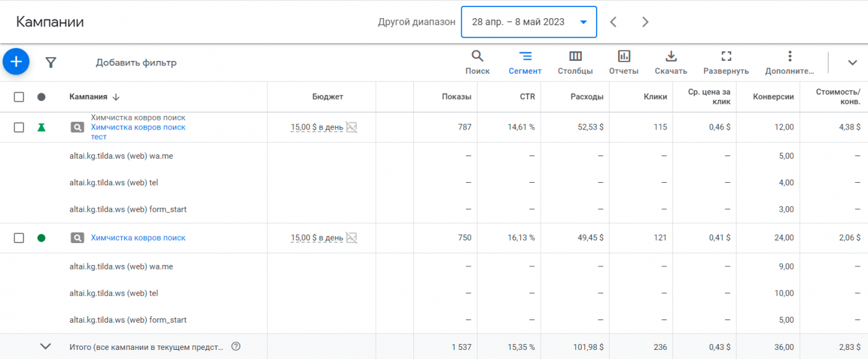Open the Сегмент segment menu
This screenshot has height=359, width=868.
tap(525, 62)
